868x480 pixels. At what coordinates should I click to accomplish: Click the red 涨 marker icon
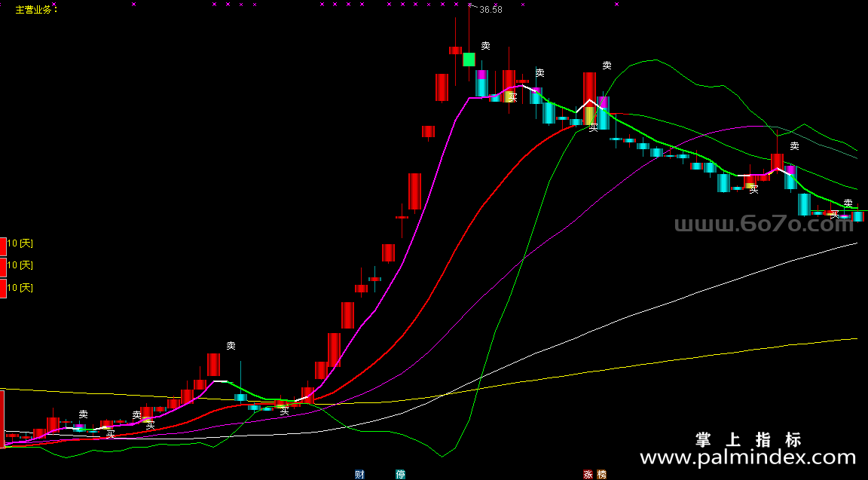(x=588, y=475)
